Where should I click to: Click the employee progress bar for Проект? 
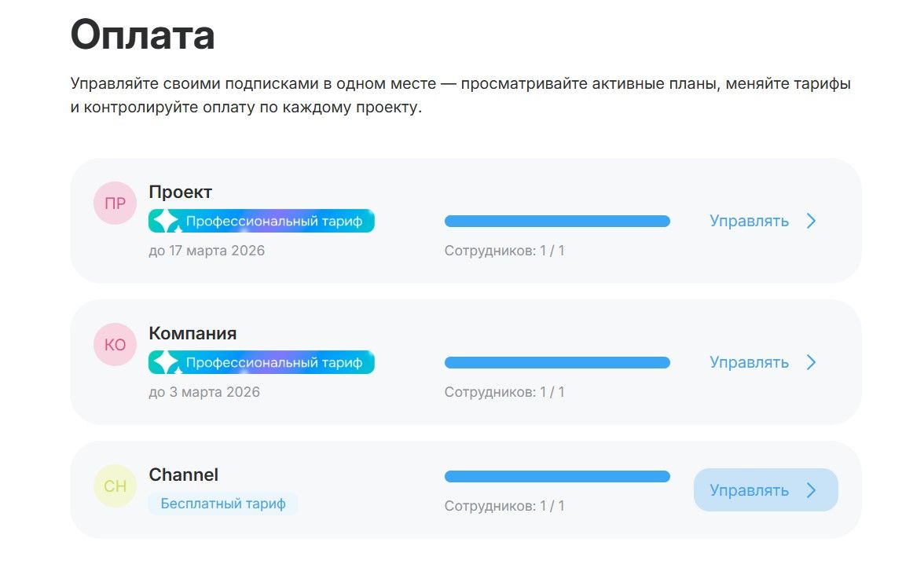(557, 222)
